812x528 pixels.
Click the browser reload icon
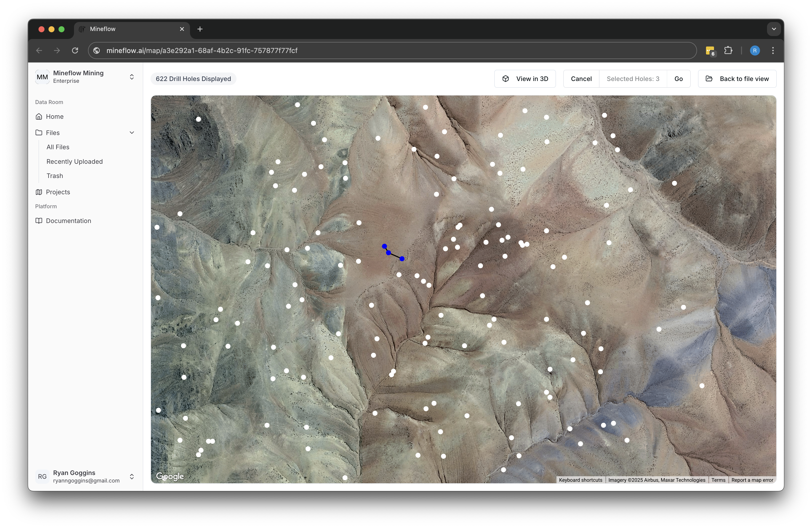coord(75,50)
